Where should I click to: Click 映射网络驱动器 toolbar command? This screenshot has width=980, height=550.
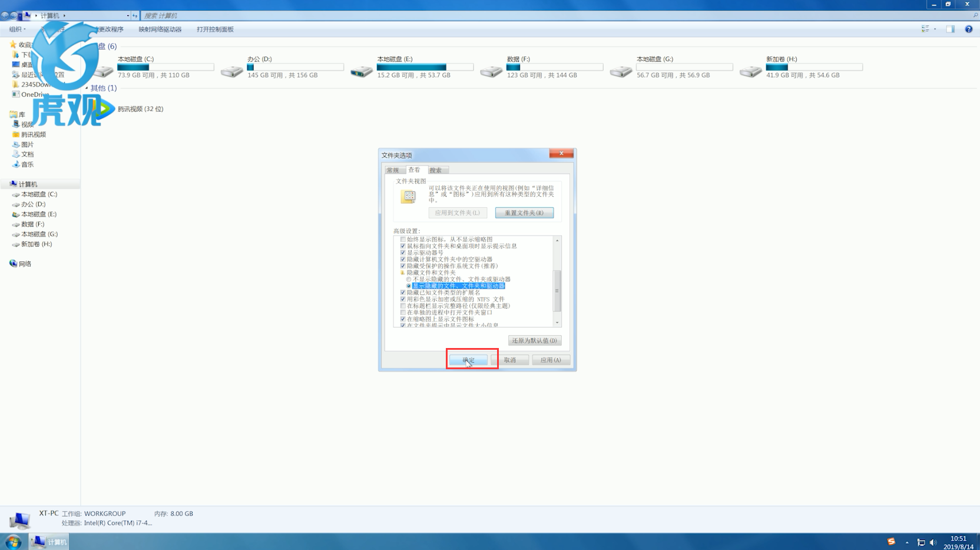click(160, 29)
